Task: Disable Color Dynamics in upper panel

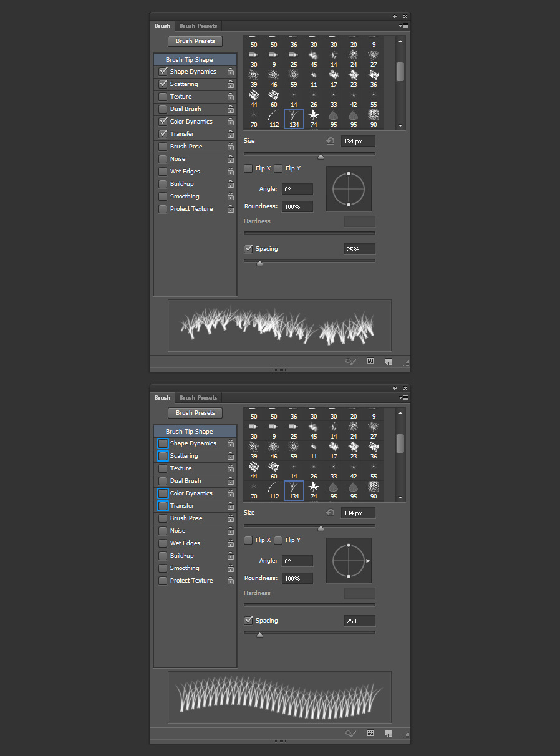Action: [x=163, y=122]
